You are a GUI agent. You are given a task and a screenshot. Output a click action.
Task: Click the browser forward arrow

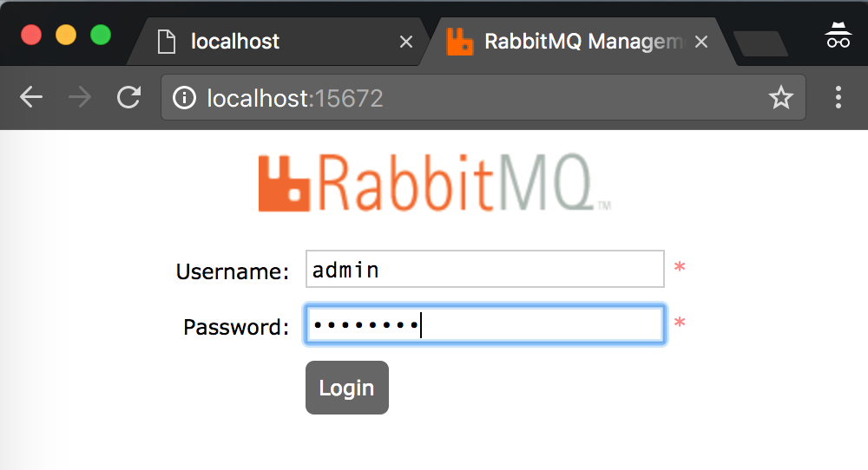80,97
